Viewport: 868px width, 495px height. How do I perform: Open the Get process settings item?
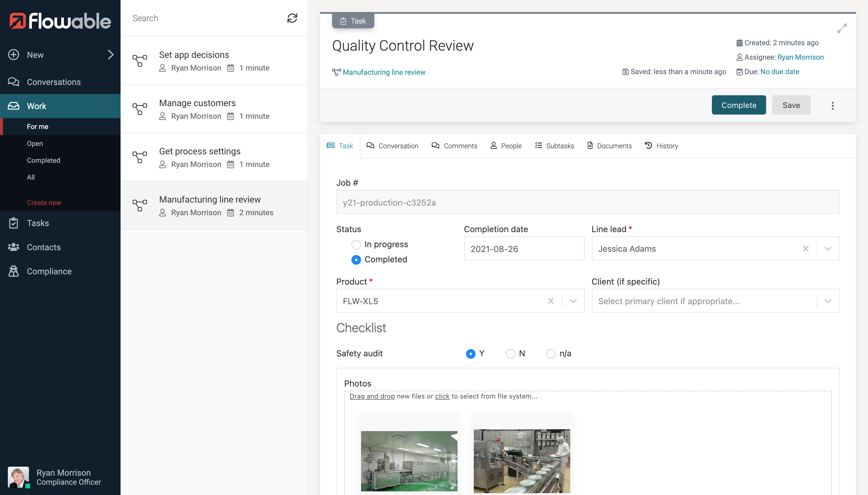(x=214, y=157)
